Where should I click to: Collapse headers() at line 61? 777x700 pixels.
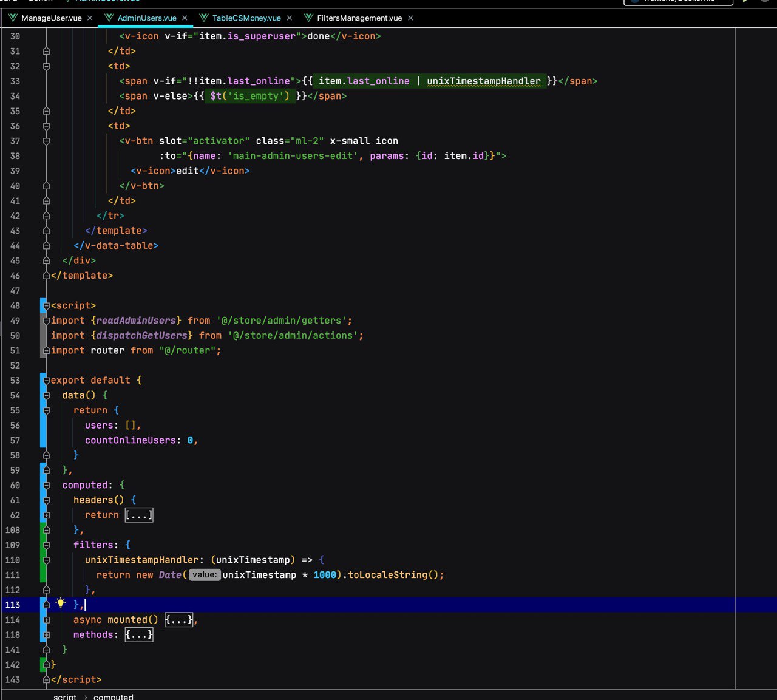click(46, 500)
